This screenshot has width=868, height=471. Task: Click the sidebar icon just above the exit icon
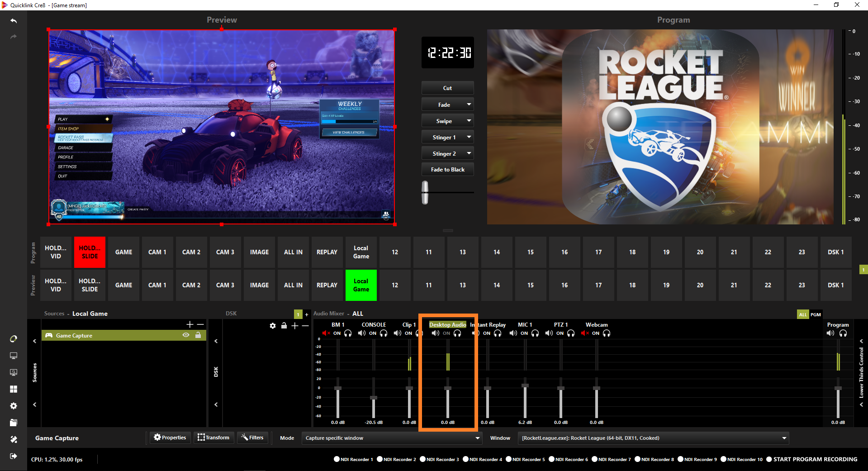tap(14, 439)
